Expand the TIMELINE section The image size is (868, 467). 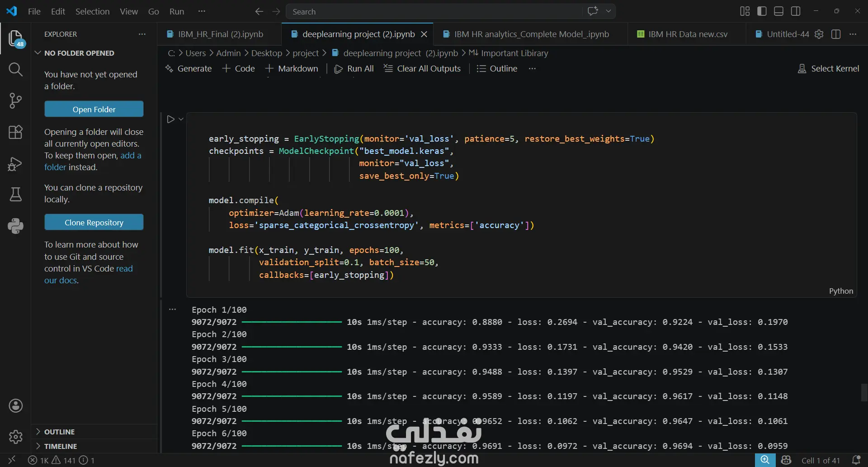coord(61,446)
